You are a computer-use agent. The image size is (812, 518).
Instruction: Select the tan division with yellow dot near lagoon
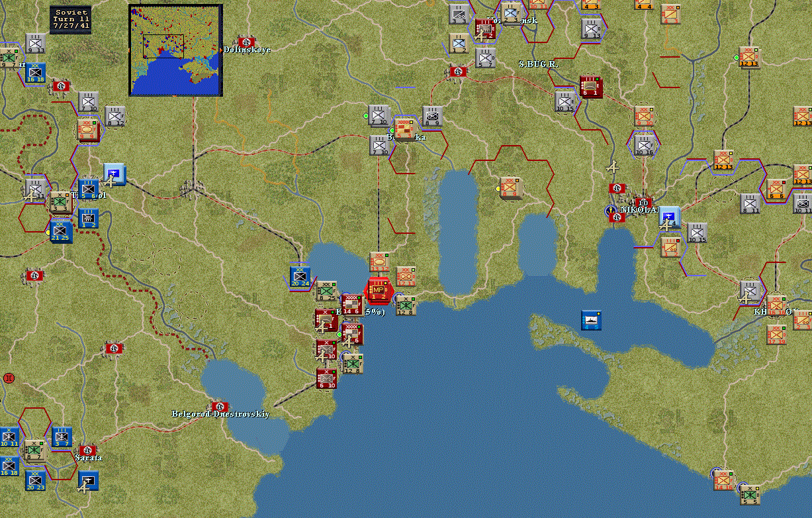[511, 188]
